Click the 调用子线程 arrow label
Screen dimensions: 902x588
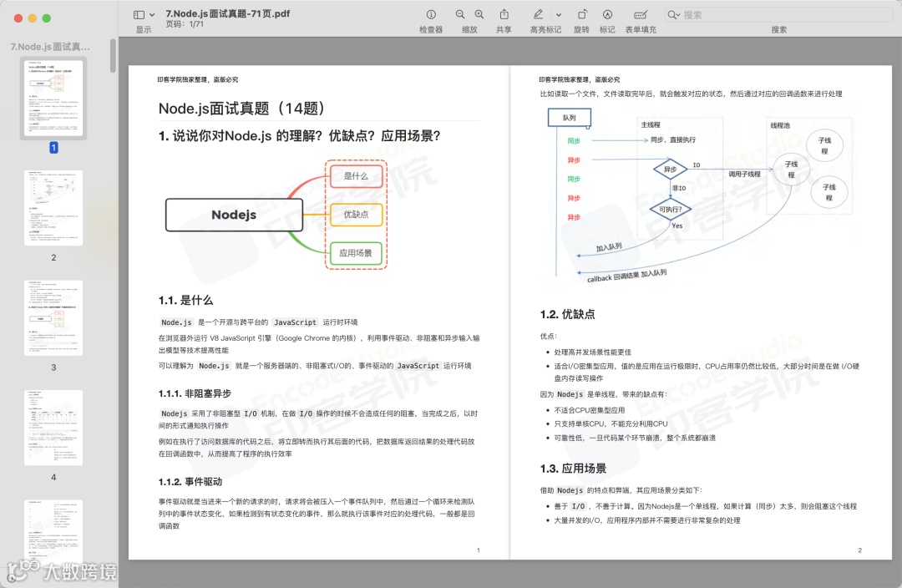click(744, 174)
